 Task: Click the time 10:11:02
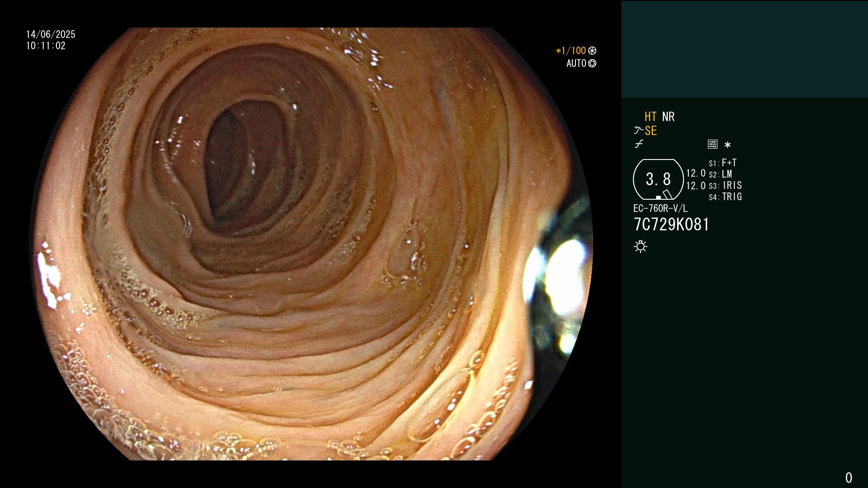(46, 46)
